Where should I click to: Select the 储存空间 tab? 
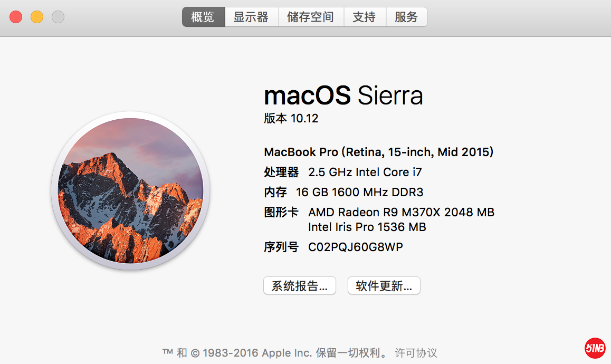pyautogui.click(x=310, y=17)
